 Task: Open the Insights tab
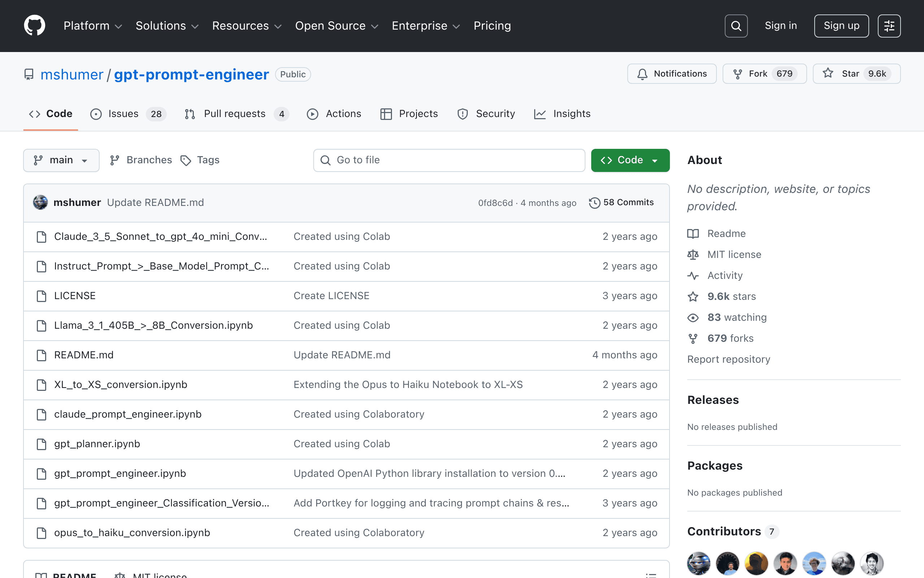562,114
